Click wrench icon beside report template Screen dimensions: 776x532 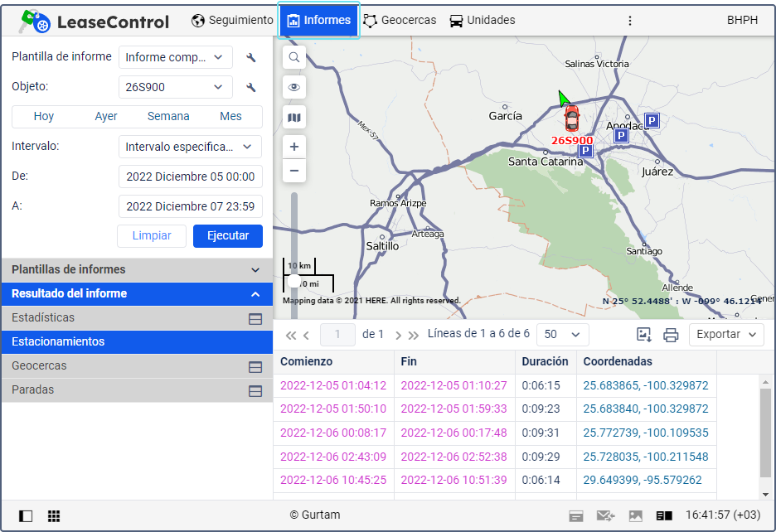pos(251,57)
